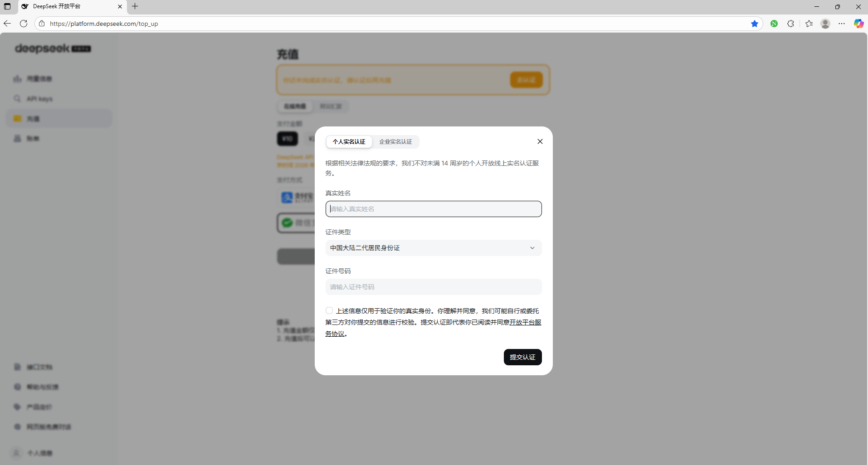
Task: Toggle the favorites star for this page
Action: (x=755, y=24)
